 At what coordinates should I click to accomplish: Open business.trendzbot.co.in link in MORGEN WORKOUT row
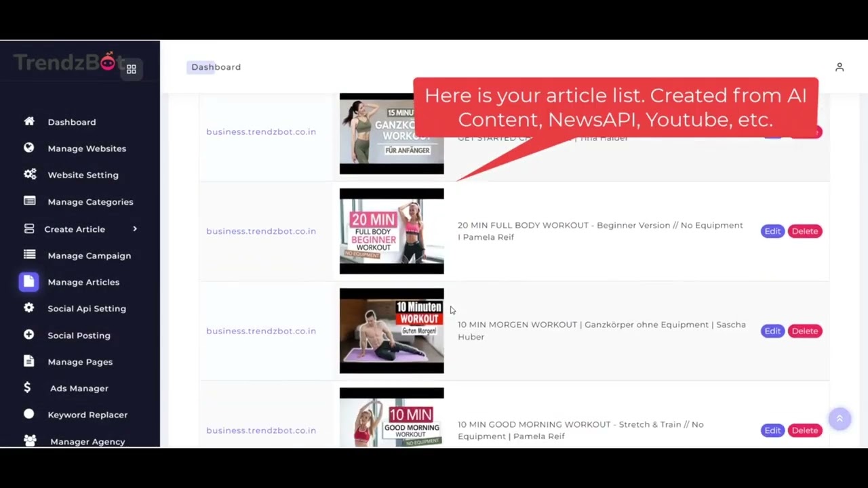(x=261, y=331)
